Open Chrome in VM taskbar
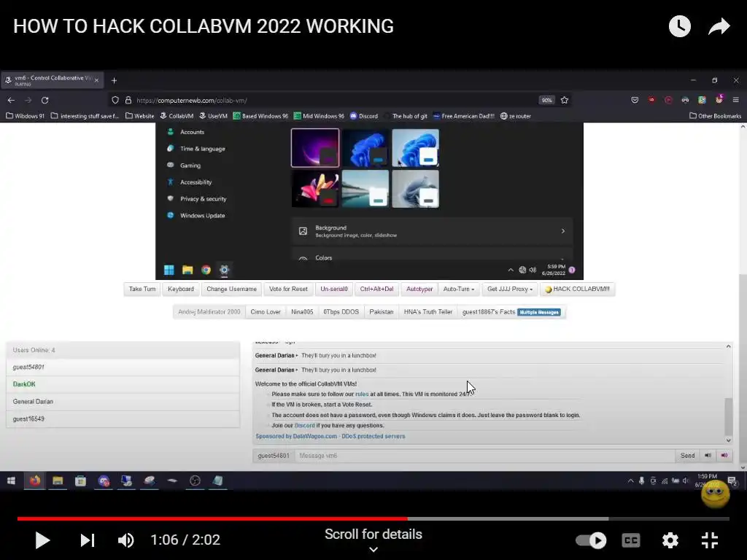The width and height of the screenshot is (747, 560). [x=206, y=270]
